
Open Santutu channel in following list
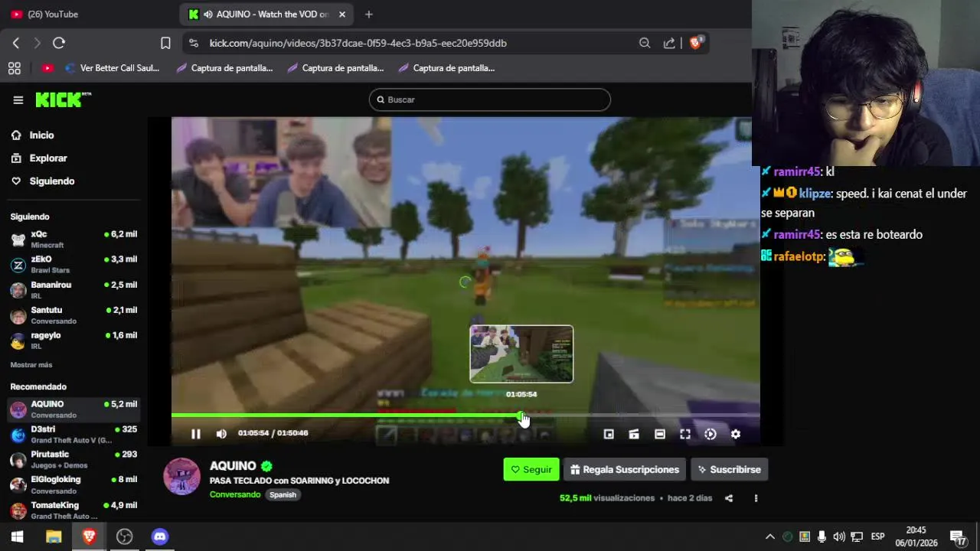pos(73,315)
